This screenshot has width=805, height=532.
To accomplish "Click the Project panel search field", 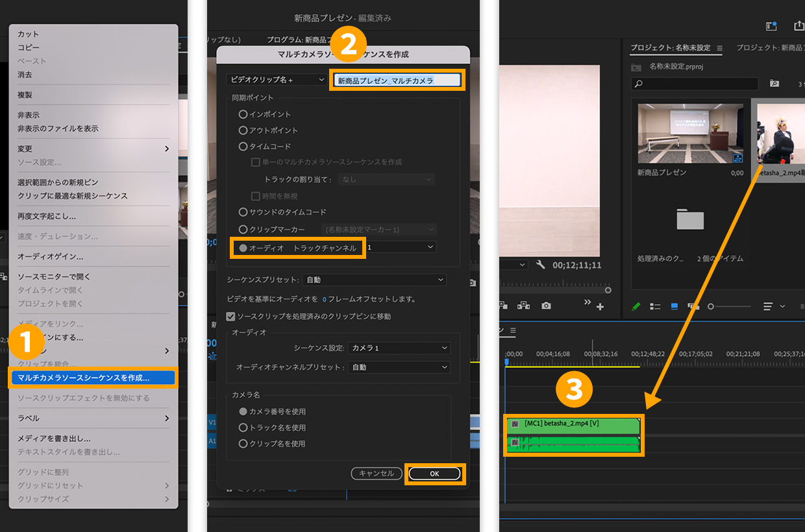I will 695,84.
